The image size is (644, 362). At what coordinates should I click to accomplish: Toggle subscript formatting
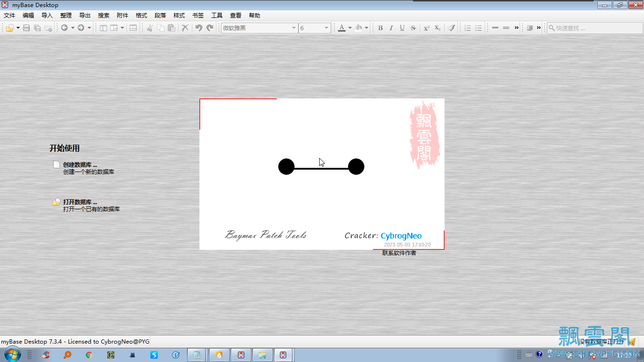point(438,28)
